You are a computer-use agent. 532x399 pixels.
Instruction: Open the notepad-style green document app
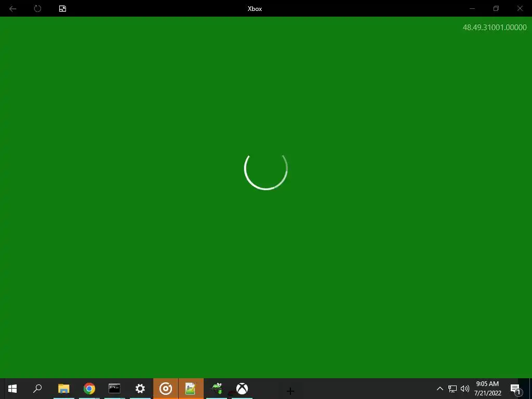191,389
